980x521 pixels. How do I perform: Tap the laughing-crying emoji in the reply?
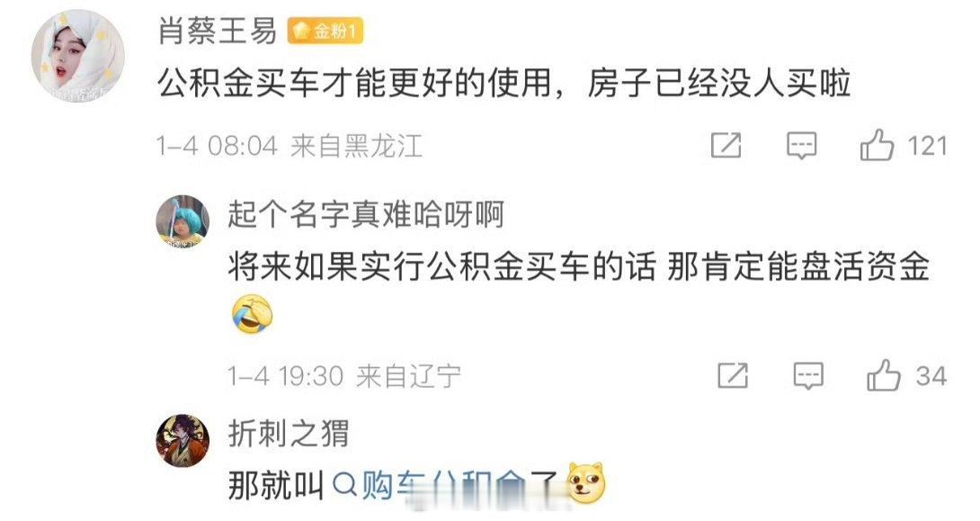pyautogui.click(x=253, y=315)
